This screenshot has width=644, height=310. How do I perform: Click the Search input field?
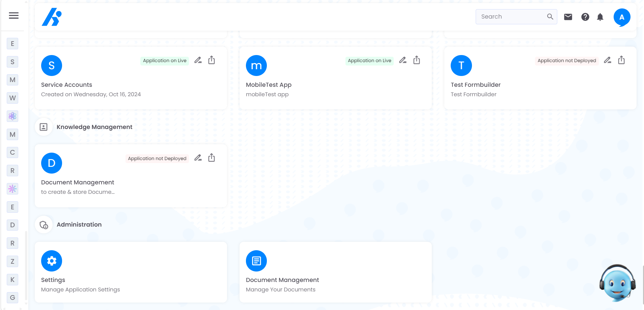(x=511, y=17)
